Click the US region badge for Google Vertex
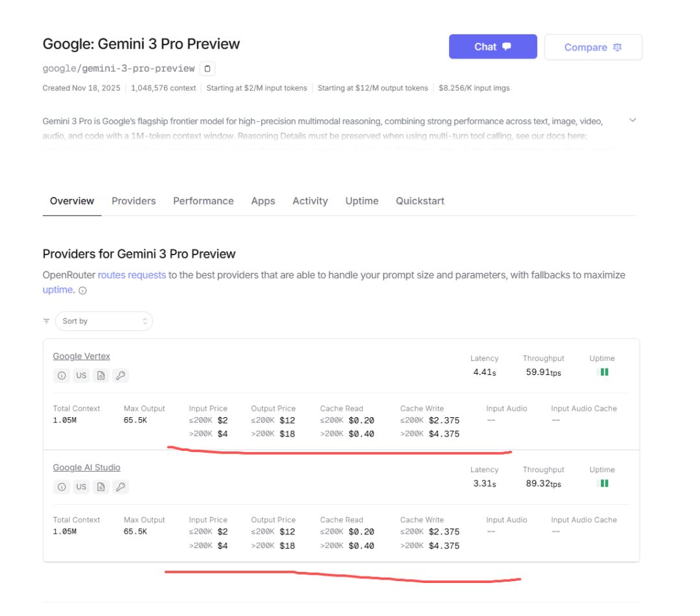This screenshot has height=616, width=700. [x=81, y=376]
